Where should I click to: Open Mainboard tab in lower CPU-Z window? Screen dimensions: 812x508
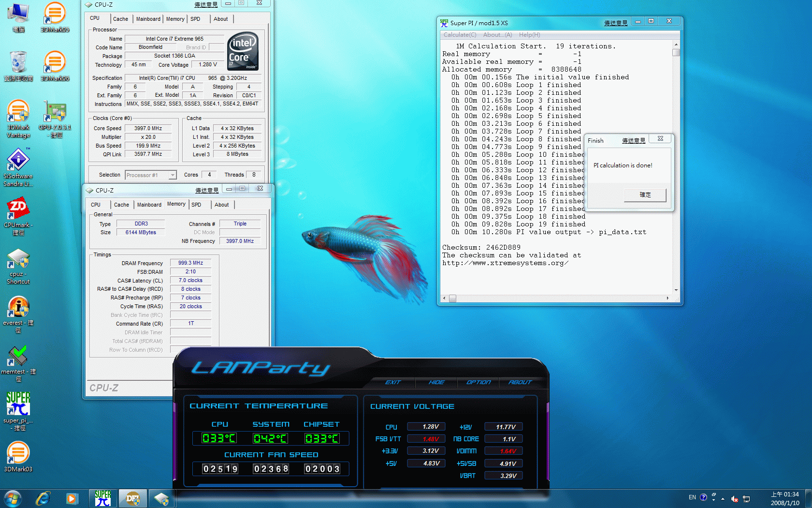point(149,205)
